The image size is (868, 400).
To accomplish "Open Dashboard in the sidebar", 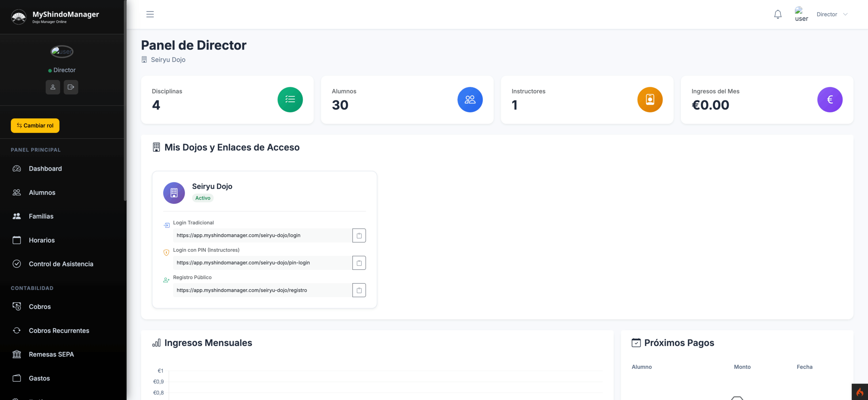I will 45,168.
